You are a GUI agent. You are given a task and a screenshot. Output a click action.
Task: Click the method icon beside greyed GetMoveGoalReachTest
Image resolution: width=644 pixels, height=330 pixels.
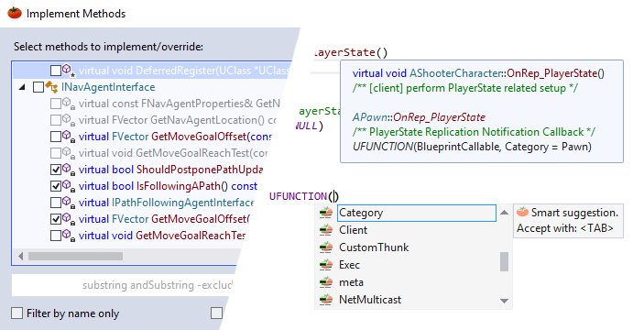[x=69, y=153]
